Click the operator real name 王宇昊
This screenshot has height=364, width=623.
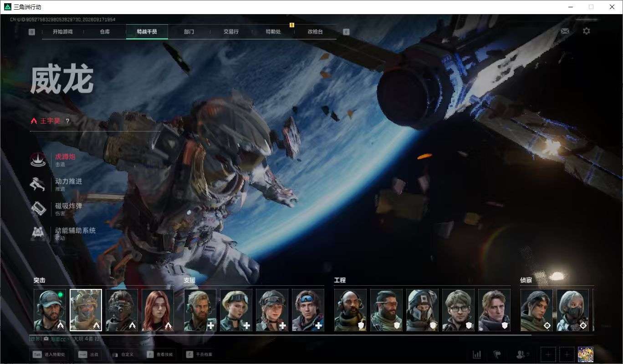click(50, 121)
